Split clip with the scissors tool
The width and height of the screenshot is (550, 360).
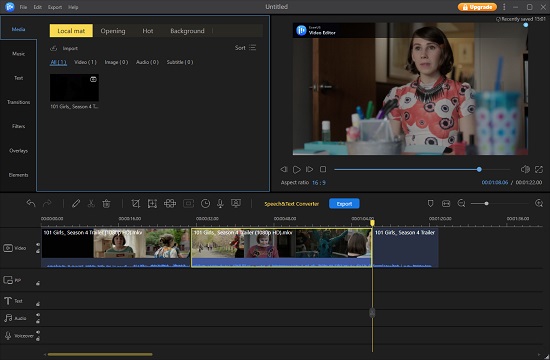pyautogui.click(x=91, y=203)
